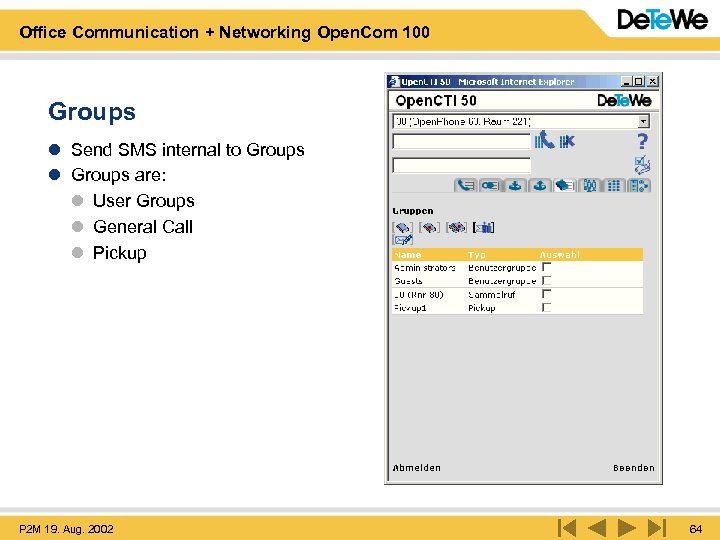
Task: Open the tab with upward anchor icon
Action: (540, 186)
